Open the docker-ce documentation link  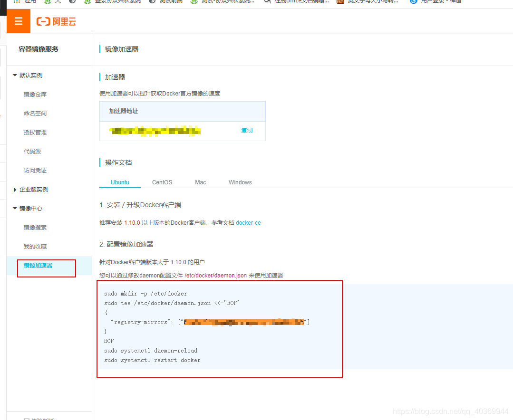(248, 222)
